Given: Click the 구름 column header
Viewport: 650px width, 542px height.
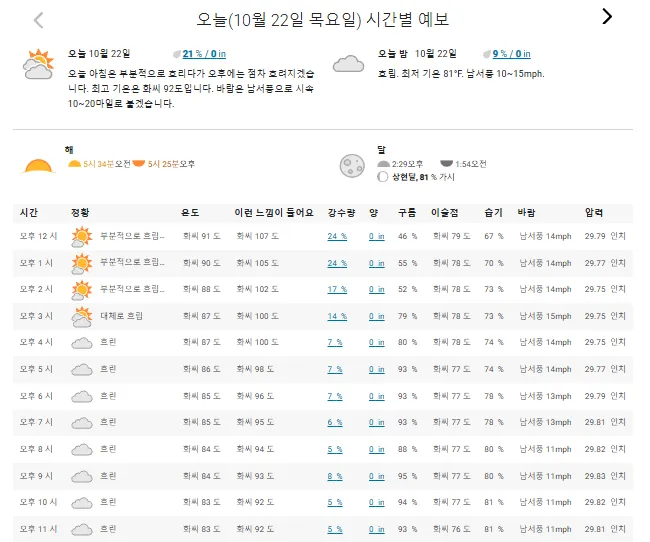Looking at the screenshot, I should pyautogui.click(x=407, y=213).
